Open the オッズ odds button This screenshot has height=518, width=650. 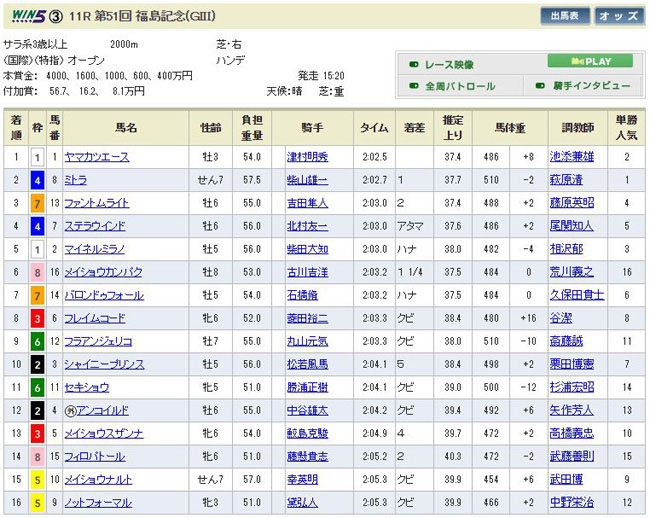coord(618,17)
